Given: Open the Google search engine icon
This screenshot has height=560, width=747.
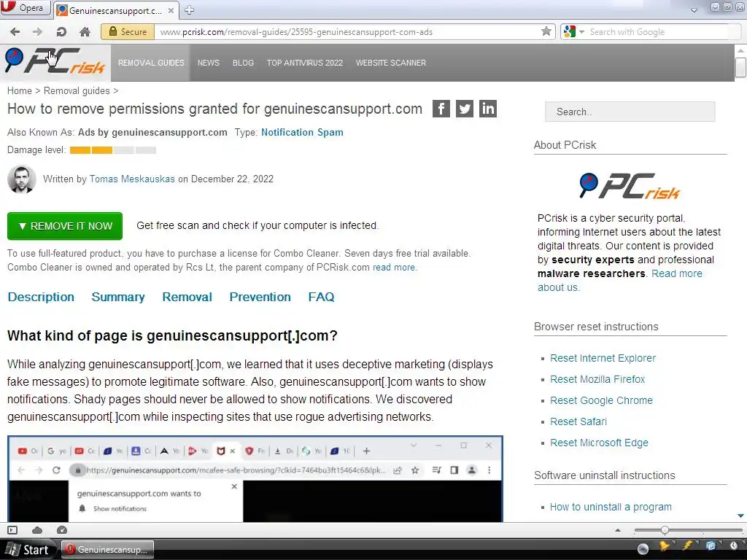Looking at the screenshot, I should [569, 32].
